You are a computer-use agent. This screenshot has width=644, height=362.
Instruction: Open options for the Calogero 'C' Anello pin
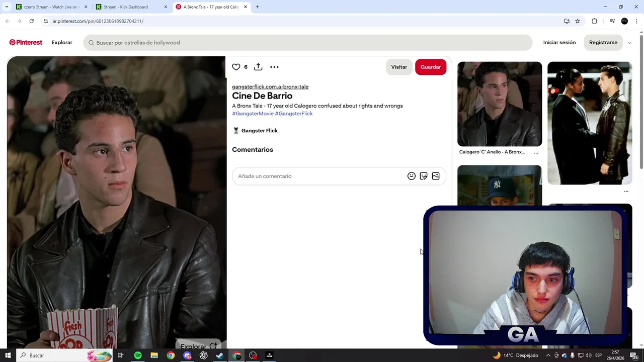[536, 152]
